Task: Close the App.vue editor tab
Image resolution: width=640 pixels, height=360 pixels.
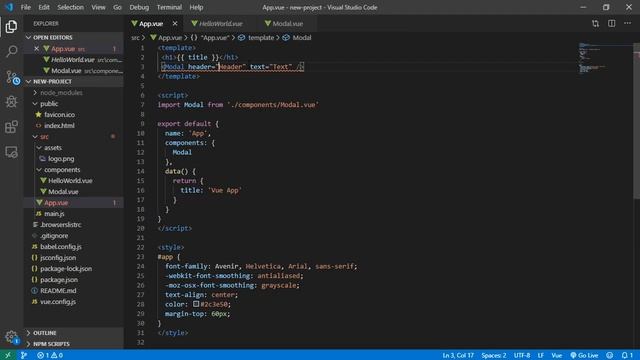Action: 175,24
